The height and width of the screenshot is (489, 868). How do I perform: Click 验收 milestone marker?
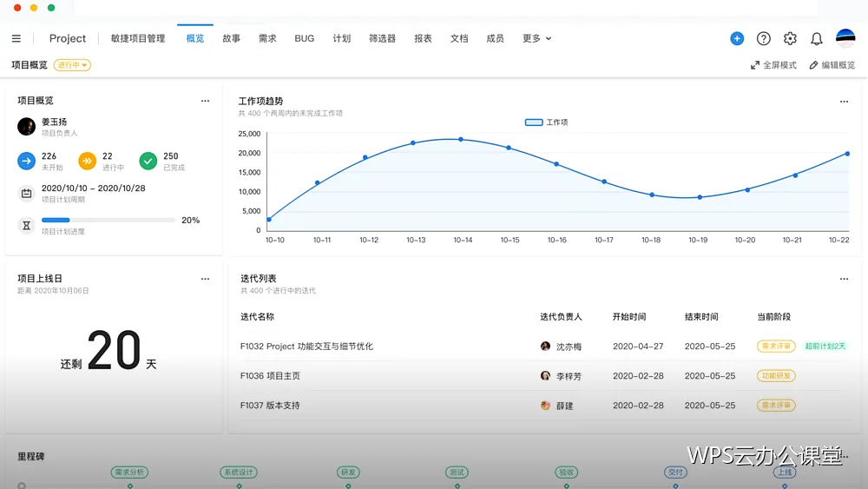pyautogui.click(x=566, y=472)
